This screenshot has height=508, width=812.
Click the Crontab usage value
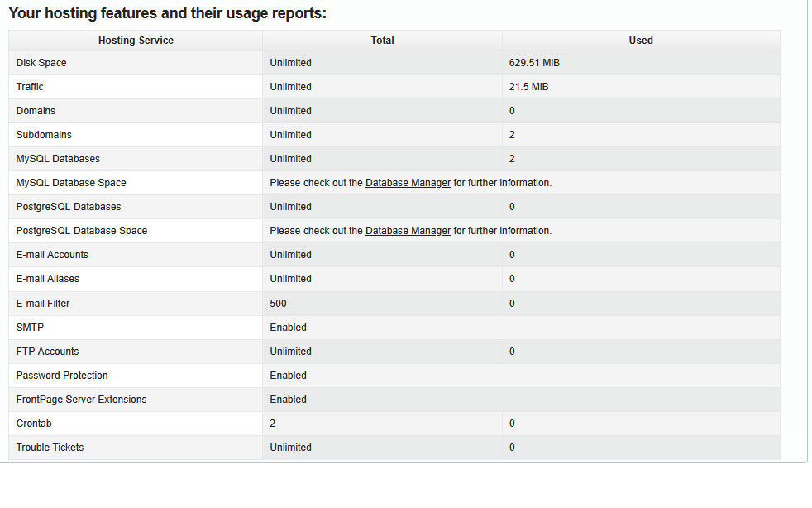[512, 423]
